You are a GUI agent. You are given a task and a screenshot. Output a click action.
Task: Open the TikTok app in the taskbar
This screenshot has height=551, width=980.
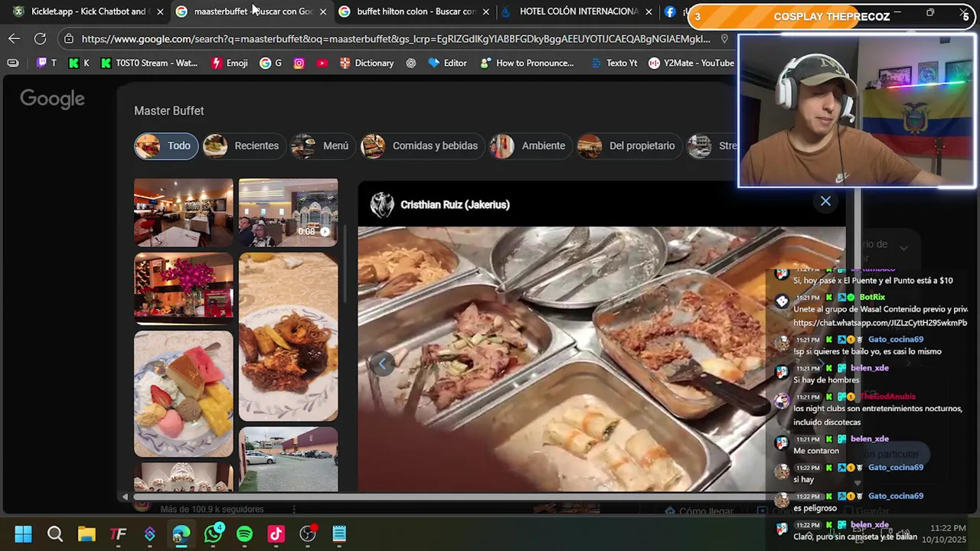coord(276,534)
